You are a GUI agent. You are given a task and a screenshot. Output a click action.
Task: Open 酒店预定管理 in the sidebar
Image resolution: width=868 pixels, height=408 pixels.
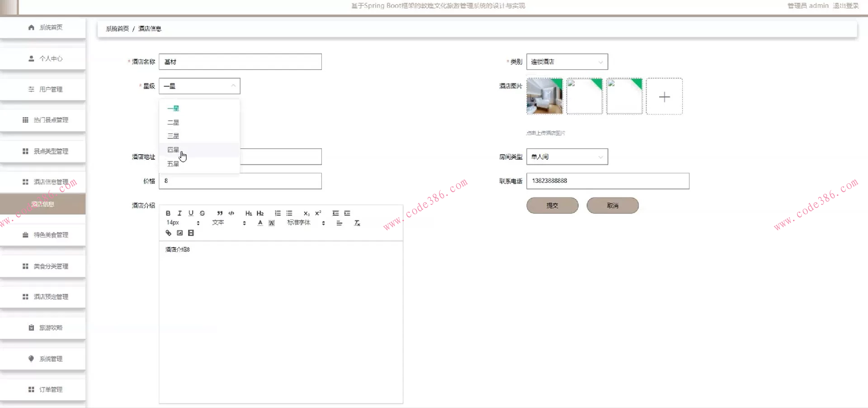(43, 297)
